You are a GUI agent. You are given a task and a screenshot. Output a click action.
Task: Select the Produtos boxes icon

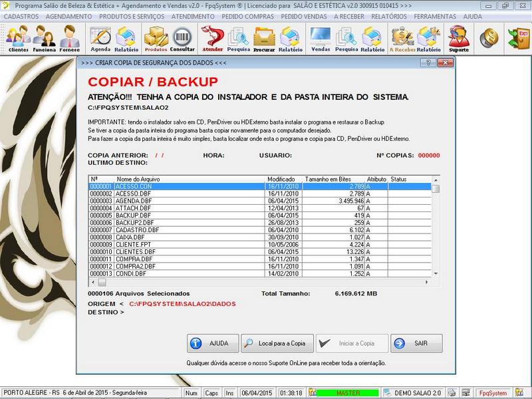[156, 39]
